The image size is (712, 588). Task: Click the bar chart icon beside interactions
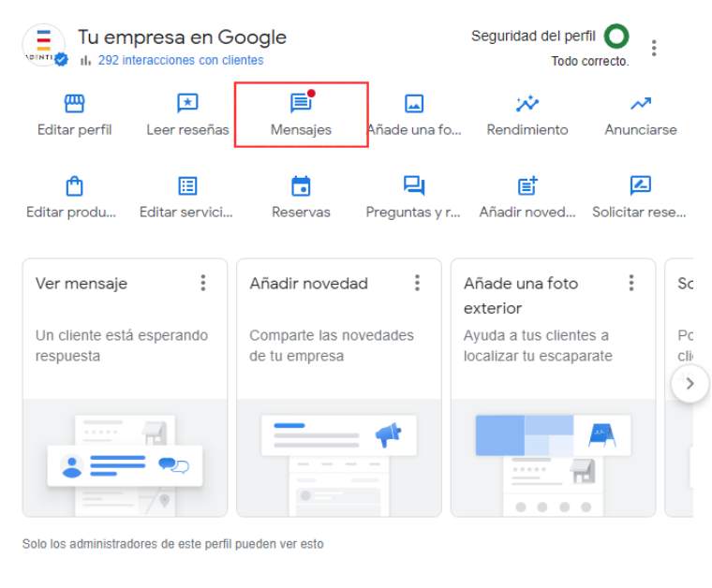point(86,60)
